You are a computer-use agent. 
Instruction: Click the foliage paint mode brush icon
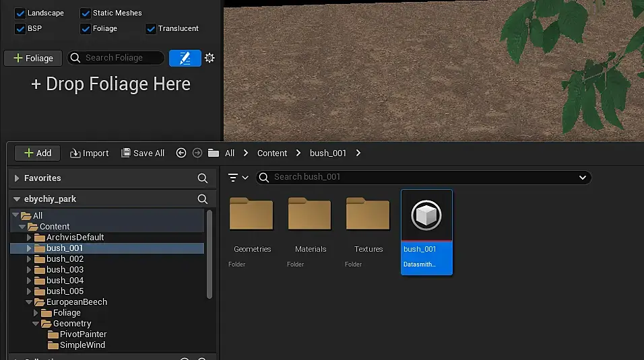click(x=185, y=58)
